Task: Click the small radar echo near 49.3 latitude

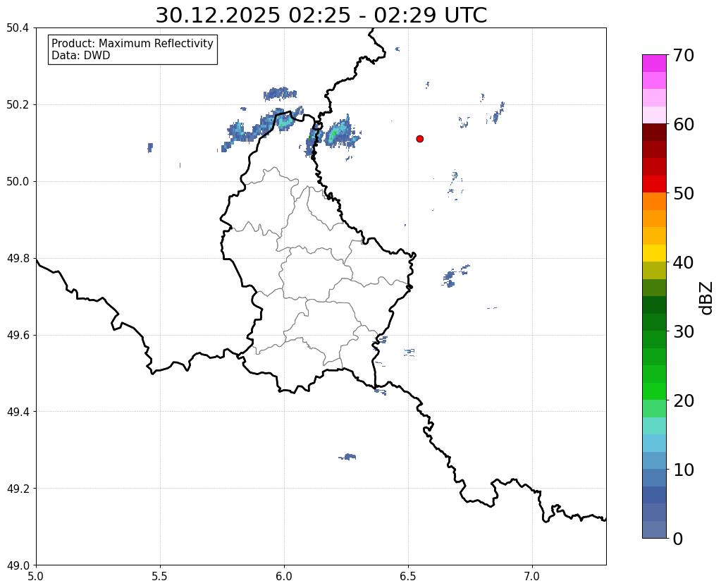Action: (347, 457)
